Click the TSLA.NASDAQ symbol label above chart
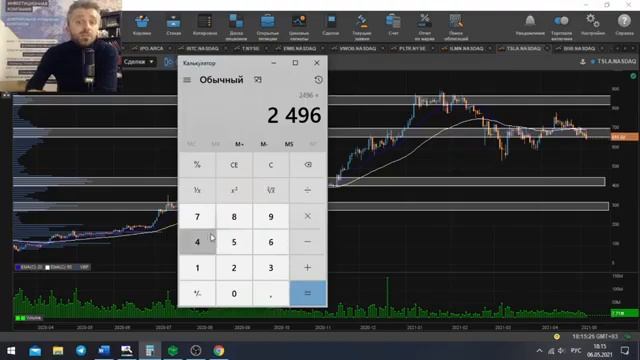 [x=616, y=62]
